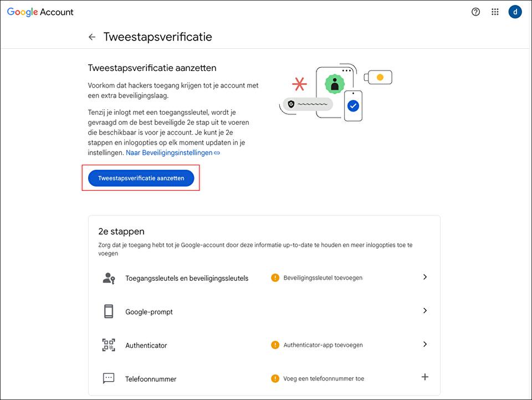Click the Google Account logo

tap(40, 12)
